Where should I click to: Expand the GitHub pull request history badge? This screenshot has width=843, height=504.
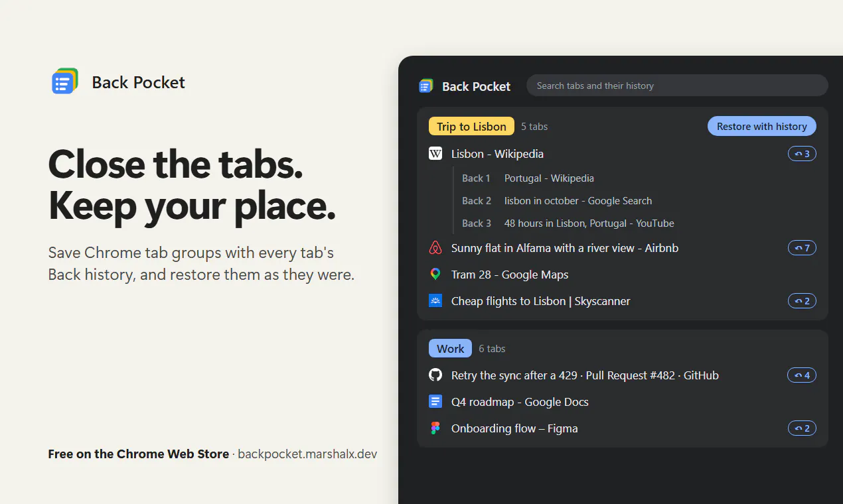click(x=802, y=375)
